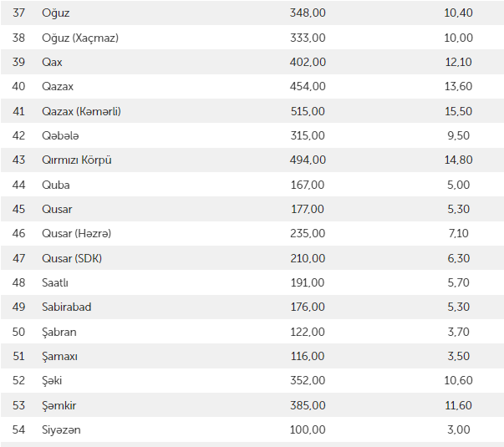Click the 15,50 price value
Screen dimensions: 504x447
(x=459, y=111)
